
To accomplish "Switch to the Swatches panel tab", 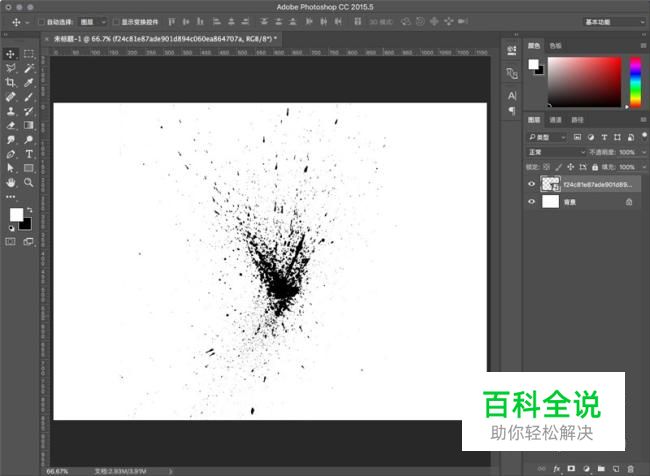I will point(555,46).
